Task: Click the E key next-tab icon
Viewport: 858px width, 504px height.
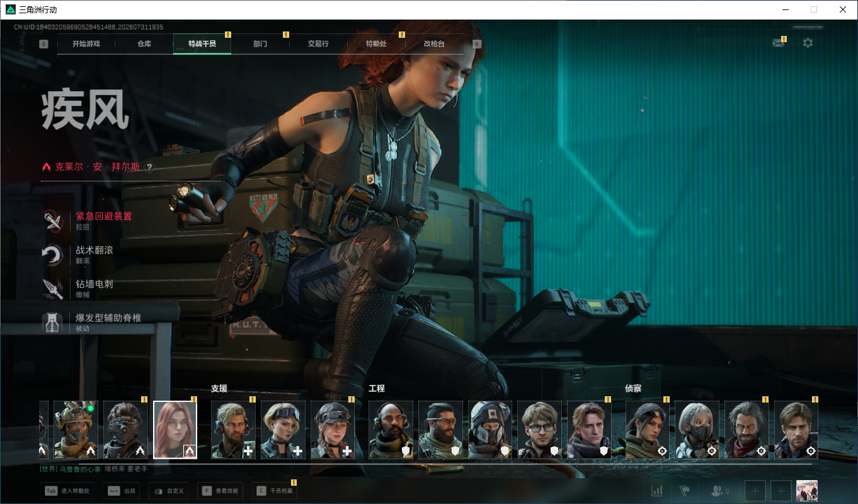Action: (x=477, y=44)
